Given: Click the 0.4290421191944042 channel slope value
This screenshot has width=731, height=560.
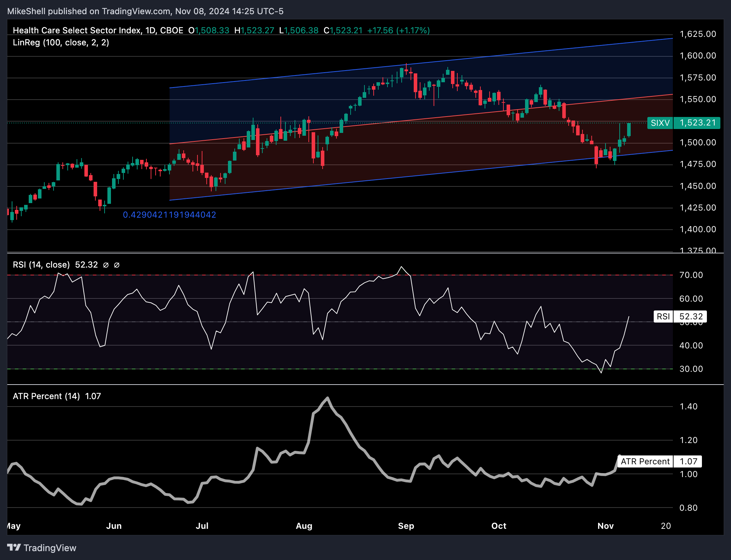Looking at the screenshot, I should [x=169, y=214].
